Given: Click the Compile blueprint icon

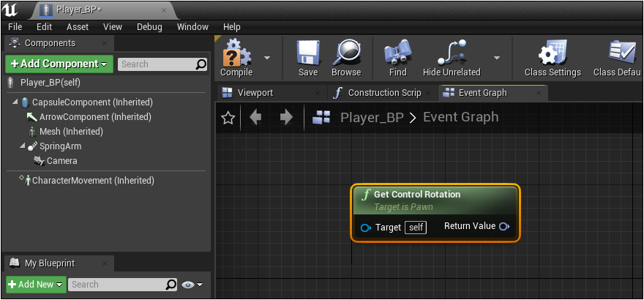Looking at the screenshot, I should point(236,59).
